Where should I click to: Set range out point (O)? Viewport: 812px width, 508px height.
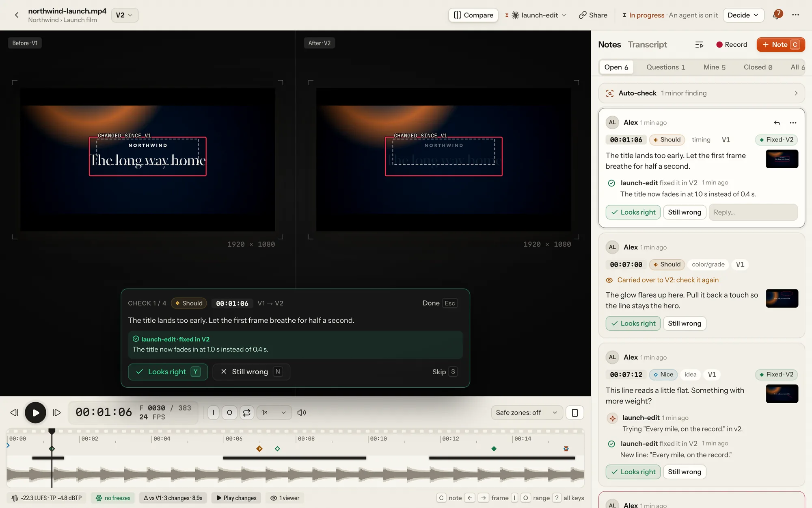(x=229, y=412)
